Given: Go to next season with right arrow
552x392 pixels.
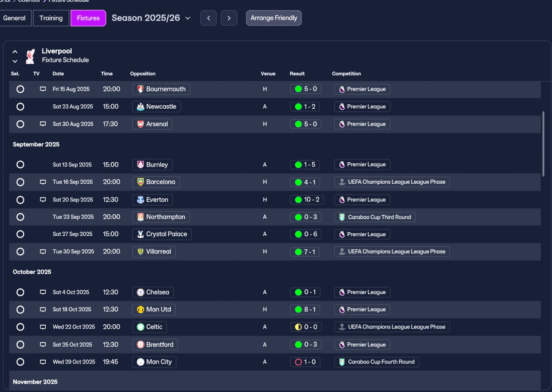Looking at the screenshot, I should pos(229,18).
